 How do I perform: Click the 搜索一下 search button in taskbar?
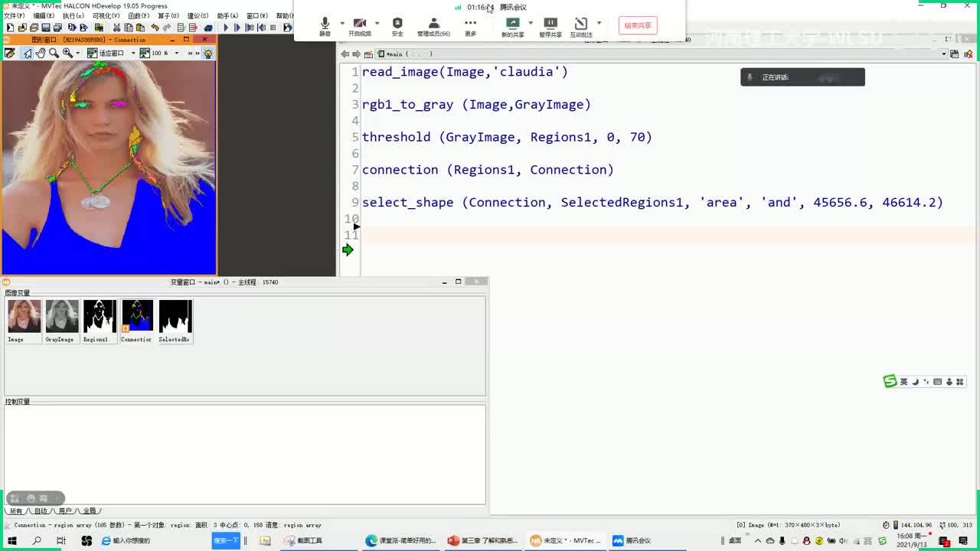point(226,540)
